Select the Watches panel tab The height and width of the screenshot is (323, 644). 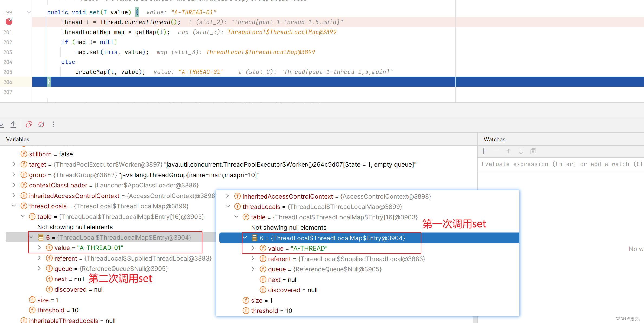coord(495,139)
